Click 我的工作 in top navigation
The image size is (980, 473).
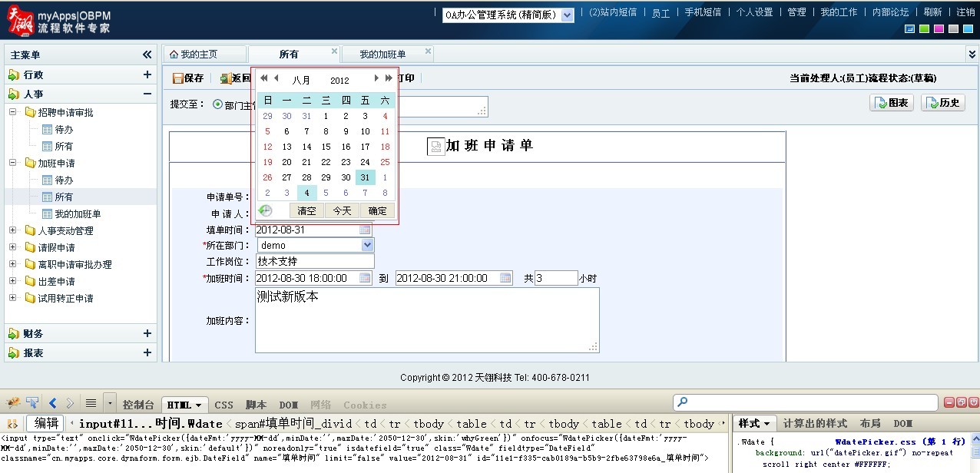coord(839,12)
